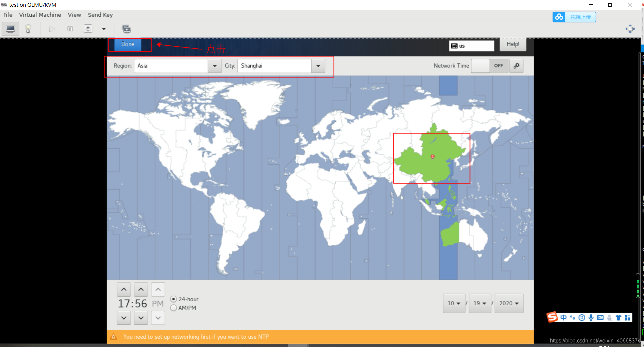Screen dimensions: 644x347
Task: Decrease the hours with down arrow
Action: (x=124, y=318)
